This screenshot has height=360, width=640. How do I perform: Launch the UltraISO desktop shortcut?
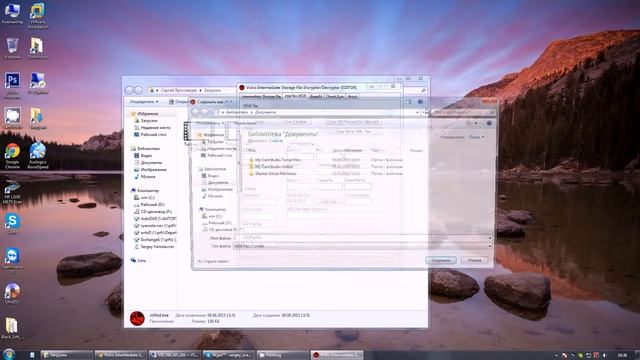[x=12, y=293]
